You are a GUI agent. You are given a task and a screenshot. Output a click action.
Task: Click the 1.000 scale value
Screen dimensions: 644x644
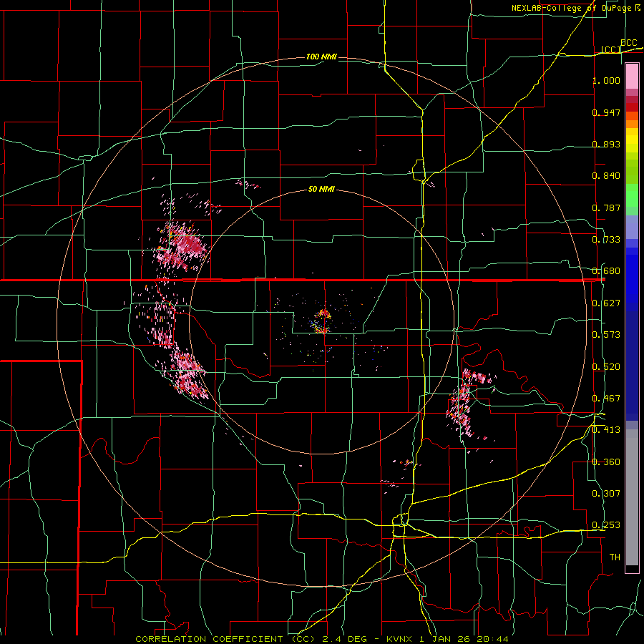click(x=606, y=80)
